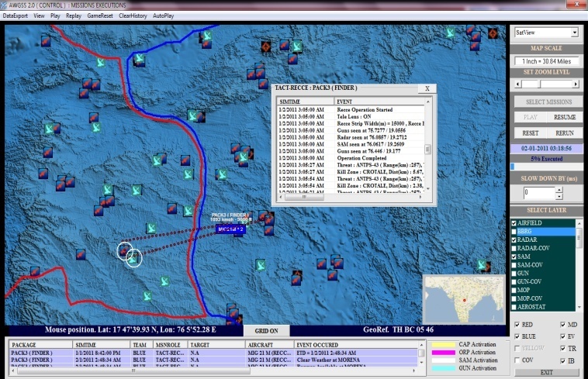The height and width of the screenshot is (379, 588).
Task: Toggle the BLUE team checkbox
Action: pos(517,336)
